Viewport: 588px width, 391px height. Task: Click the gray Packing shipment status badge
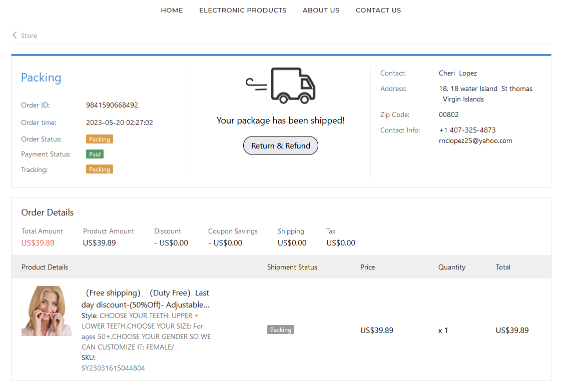[x=280, y=330]
